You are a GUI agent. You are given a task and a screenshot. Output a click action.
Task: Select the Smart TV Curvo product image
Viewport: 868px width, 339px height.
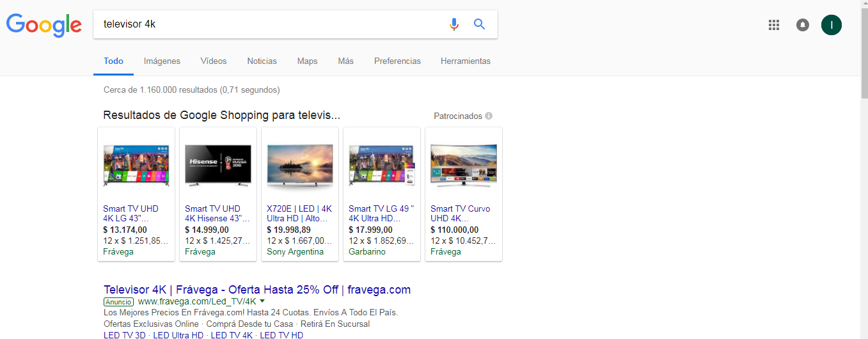(463, 165)
